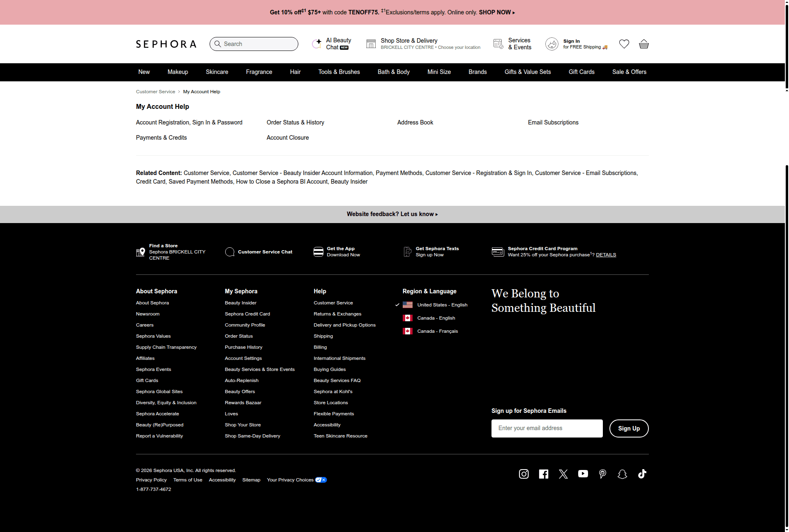Screen dimensions: 789x532
Task: Open the New menu
Action: coord(144,72)
